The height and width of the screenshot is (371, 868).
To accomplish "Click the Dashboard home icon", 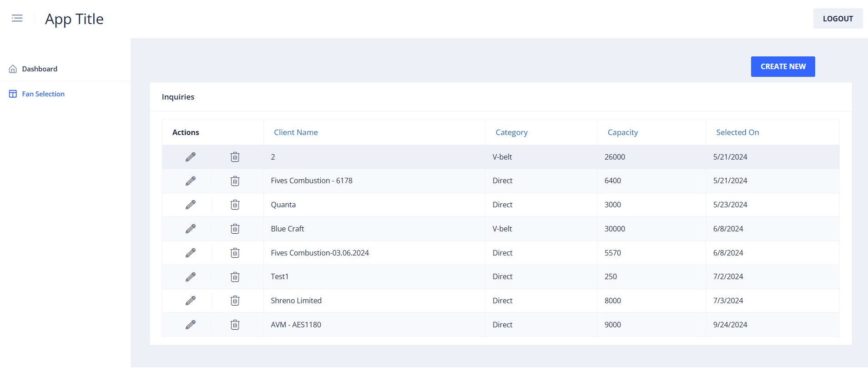I will [13, 69].
